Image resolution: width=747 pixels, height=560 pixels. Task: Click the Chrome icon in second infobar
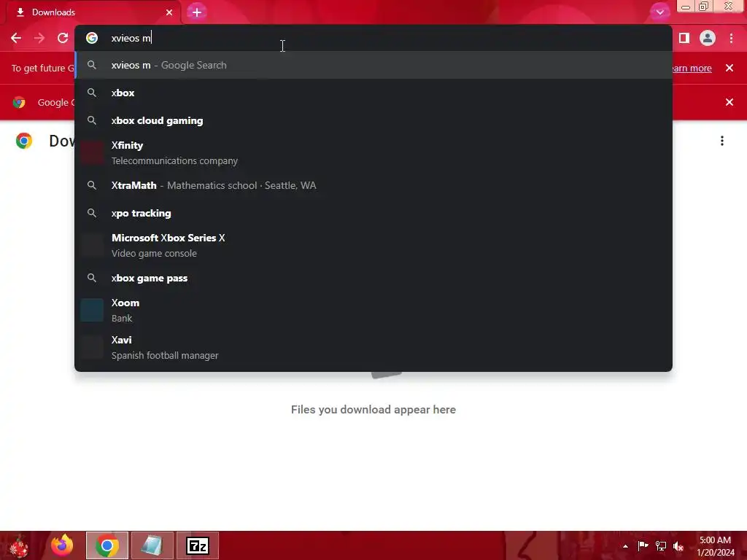tap(19, 102)
